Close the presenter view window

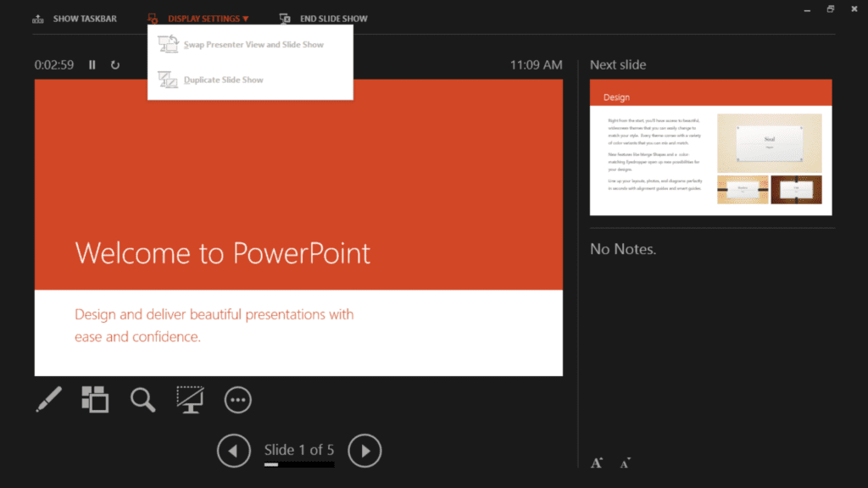(854, 8)
